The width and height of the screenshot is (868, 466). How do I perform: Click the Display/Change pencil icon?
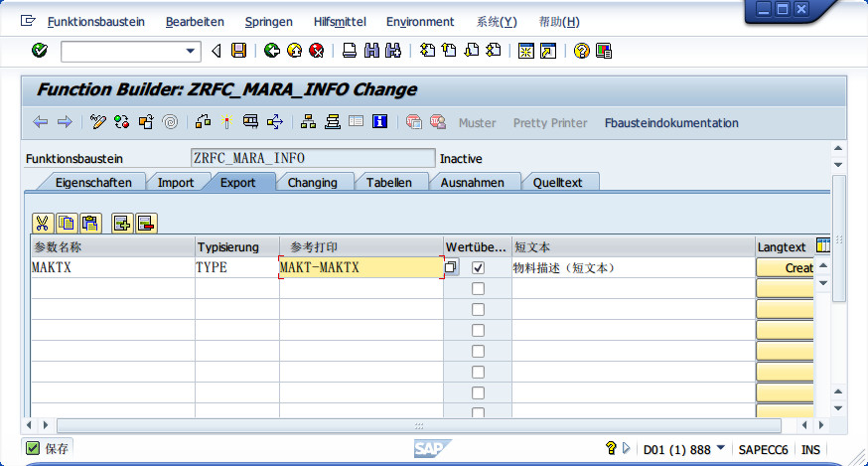98,122
